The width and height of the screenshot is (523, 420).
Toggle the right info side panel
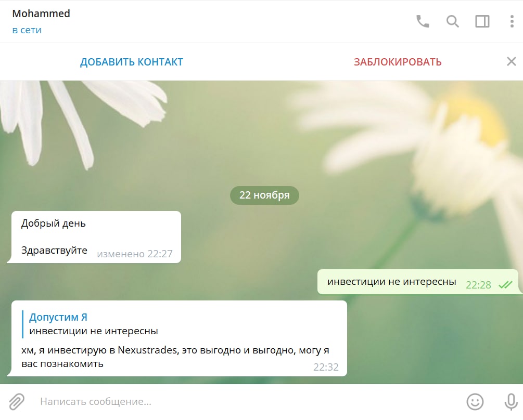482,21
